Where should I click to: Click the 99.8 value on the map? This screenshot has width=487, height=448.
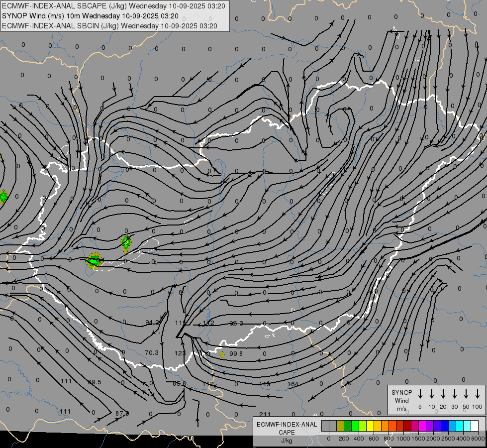point(236,353)
